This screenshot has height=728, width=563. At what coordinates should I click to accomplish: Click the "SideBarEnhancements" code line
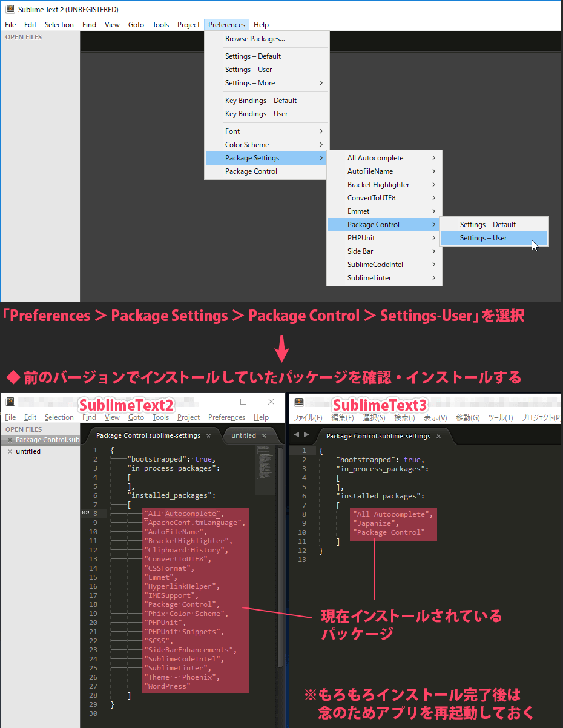coord(190,650)
